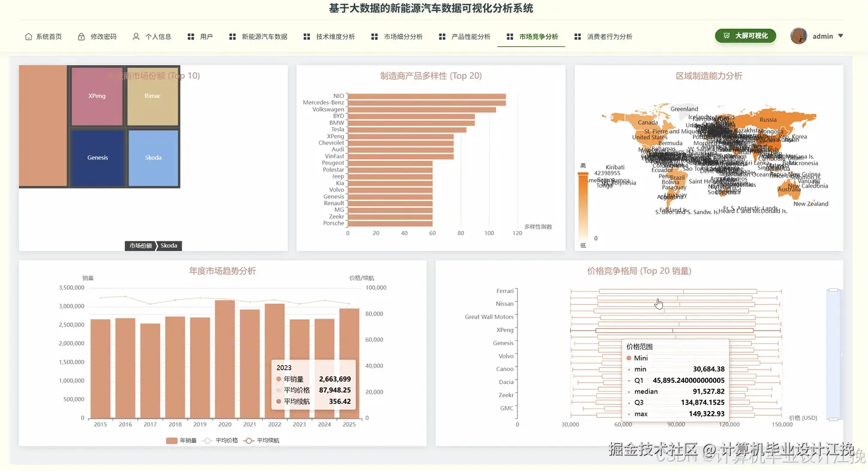Click the home icon beside 系统首页

[28, 37]
